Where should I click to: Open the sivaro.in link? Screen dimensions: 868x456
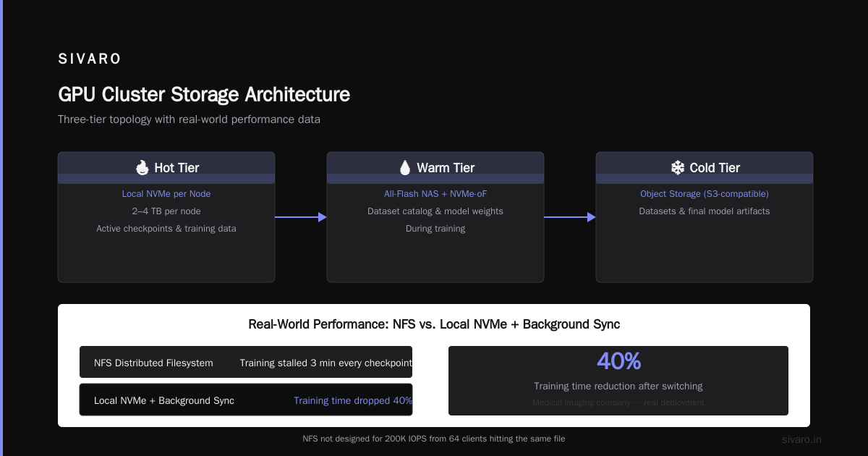coord(802,439)
